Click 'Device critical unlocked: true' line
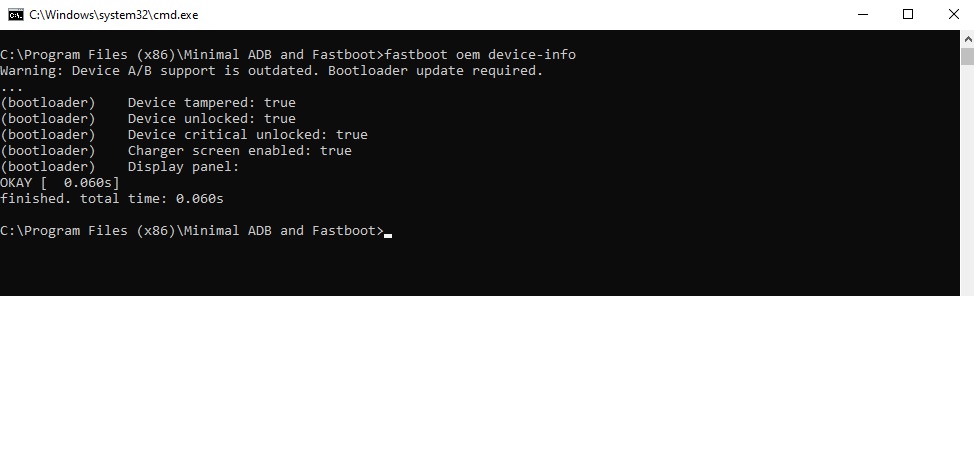974x460 pixels. click(x=247, y=135)
